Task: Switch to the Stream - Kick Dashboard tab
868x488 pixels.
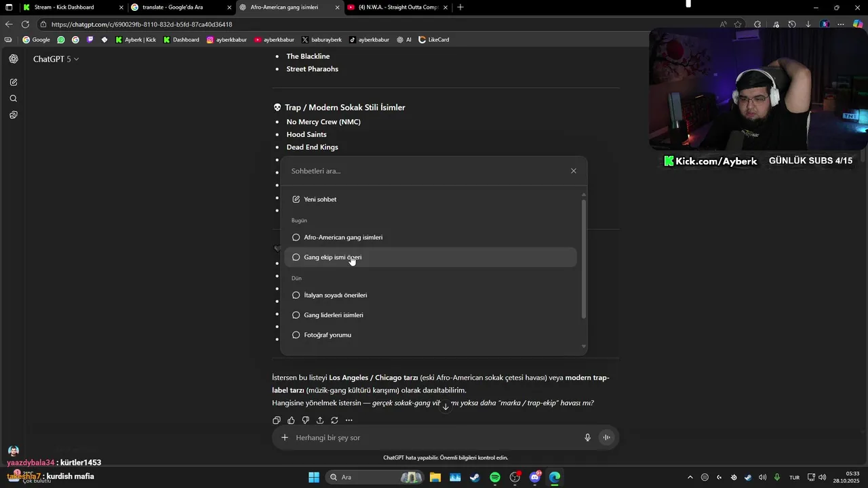Action: [73, 7]
